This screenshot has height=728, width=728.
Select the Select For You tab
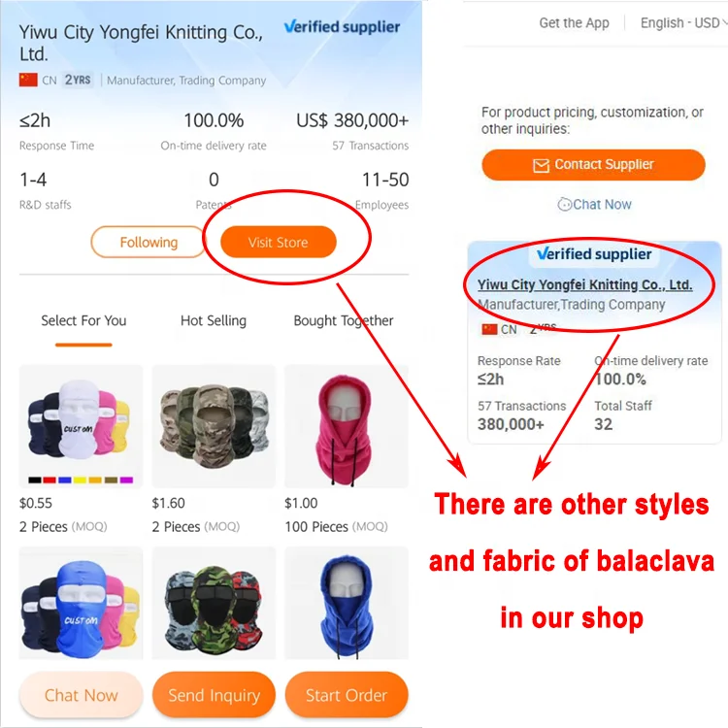coord(83,320)
